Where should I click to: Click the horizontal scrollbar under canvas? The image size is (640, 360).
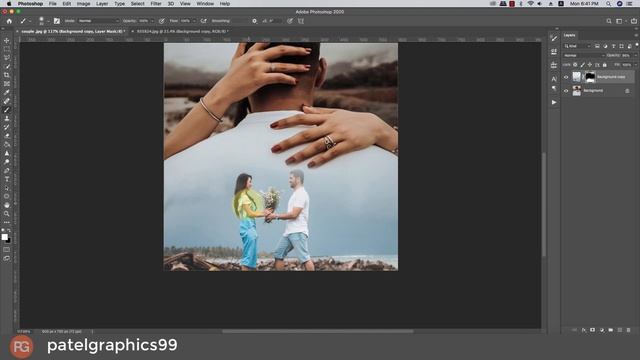318,331
